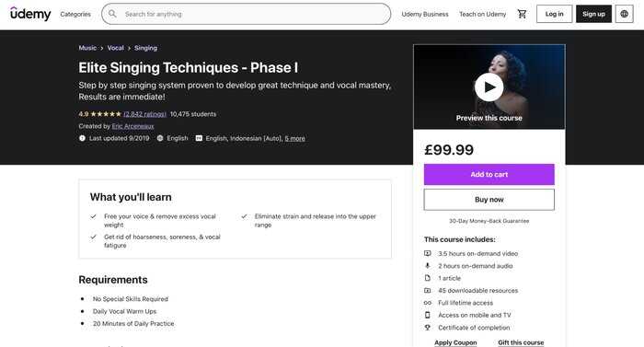Click 'Daily Vocal Warm Ups' requirement
Screen dimensions: 644x347
tap(124, 311)
